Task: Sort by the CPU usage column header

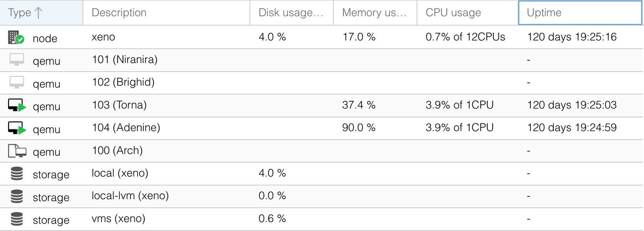Action: pyautogui.click(x=453, y=13)
